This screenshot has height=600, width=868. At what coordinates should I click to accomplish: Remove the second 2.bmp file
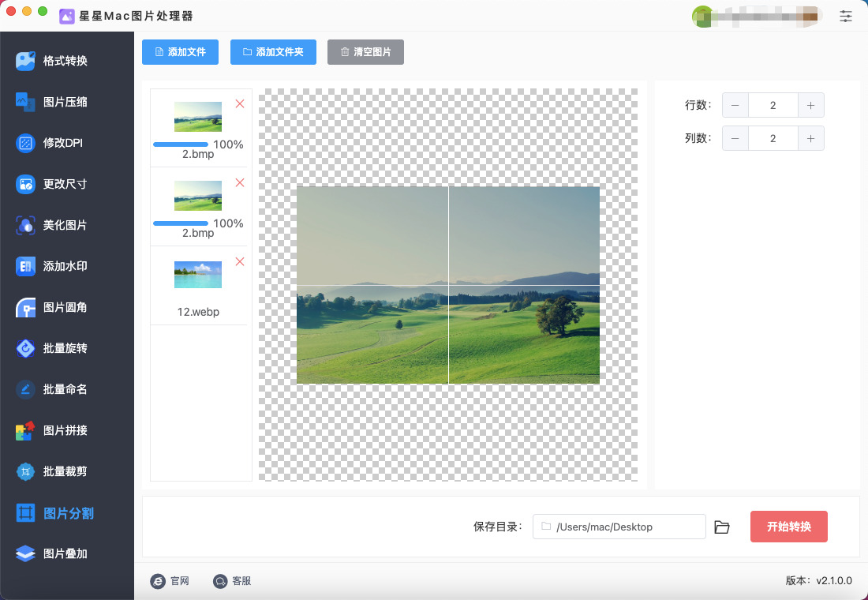coord(240,183)
